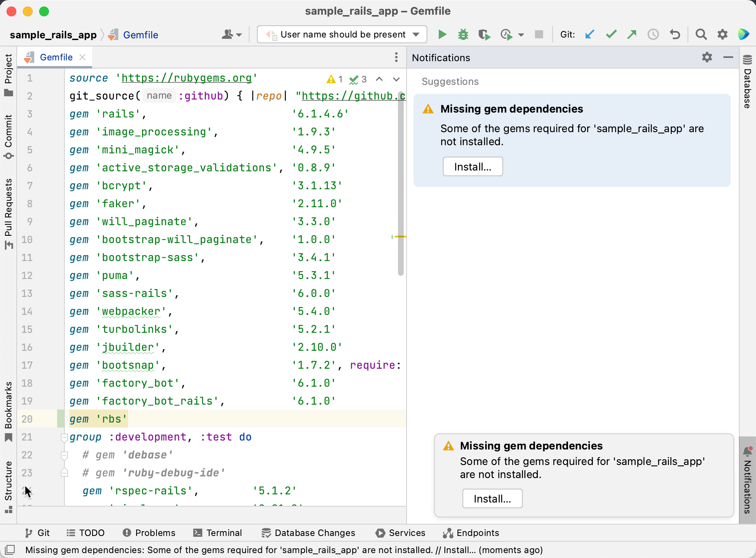The image size is (756, 558).
Task: Click Git Update Project arrow
Action: (590, 35)
